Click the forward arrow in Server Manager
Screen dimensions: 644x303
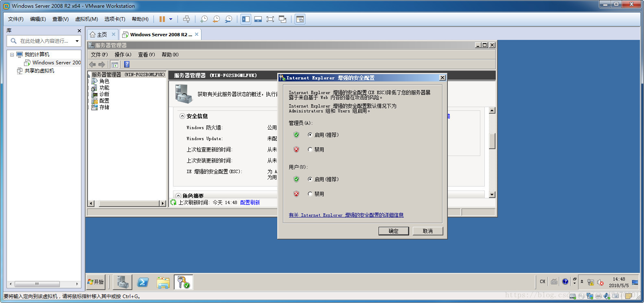click(102, 64)
